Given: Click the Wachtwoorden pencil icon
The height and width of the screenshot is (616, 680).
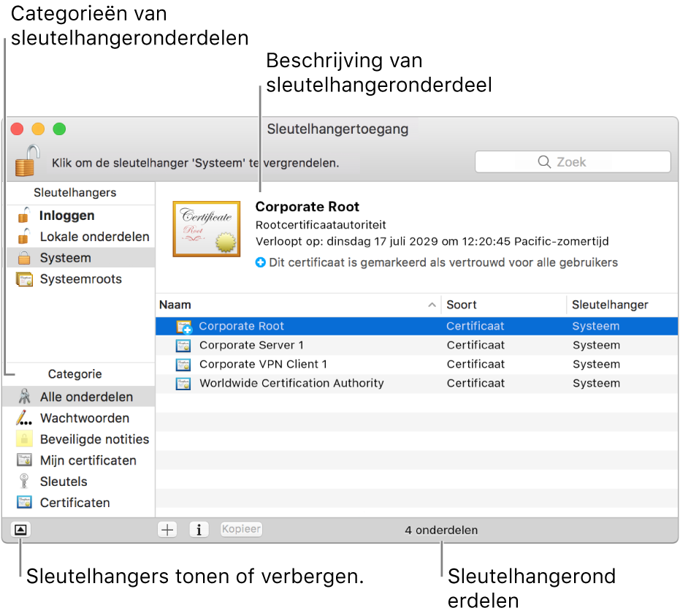Looking at the screenshot, I should (24, 418).
